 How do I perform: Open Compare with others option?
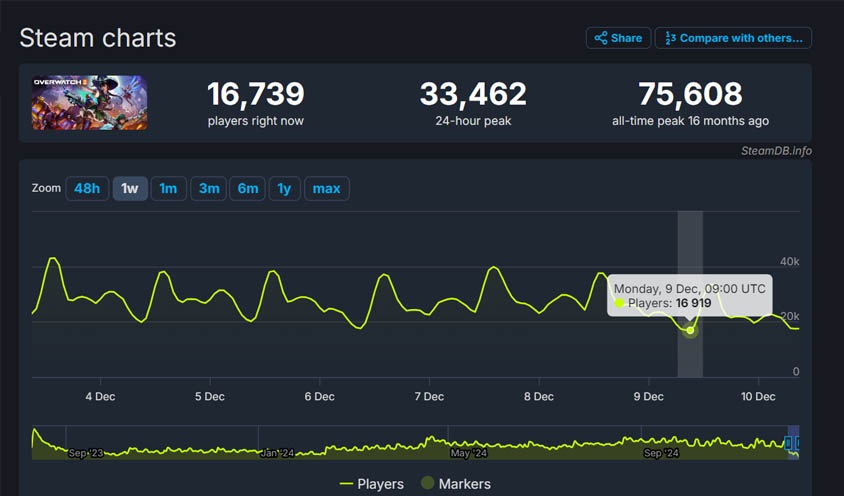pyautogui.click(x=733, y=38)
